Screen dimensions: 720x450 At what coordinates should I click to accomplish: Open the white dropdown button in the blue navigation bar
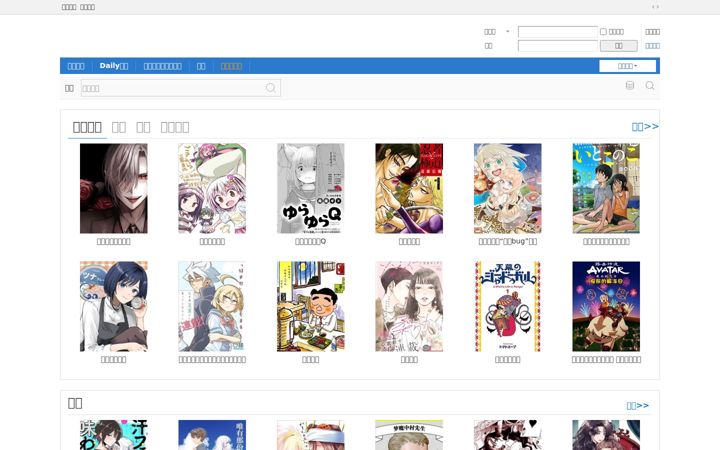[627, 66]
